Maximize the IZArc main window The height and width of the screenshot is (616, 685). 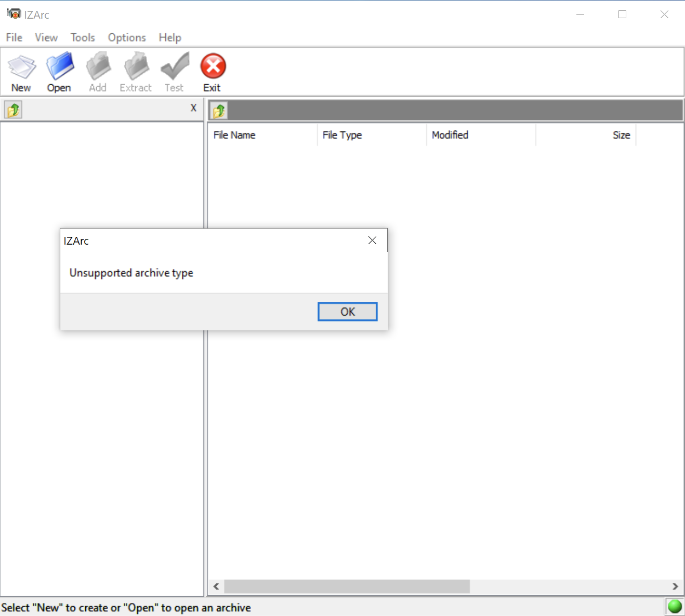pyautogui.click(x=622, y=15)
